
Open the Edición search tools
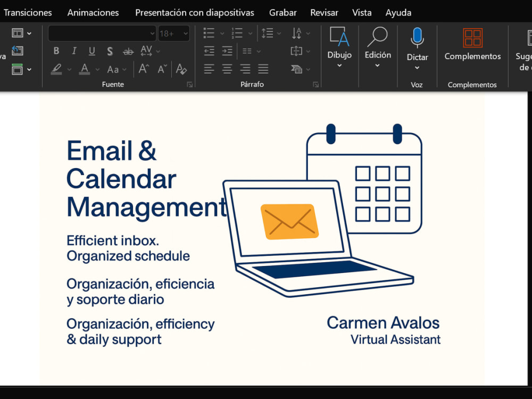click(x=378, y=47)
